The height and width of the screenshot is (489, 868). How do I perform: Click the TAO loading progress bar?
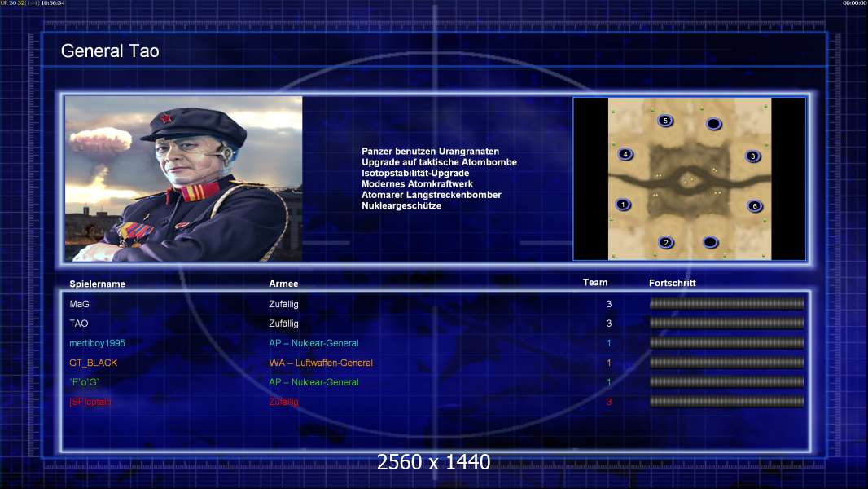(x=727, y=323)
